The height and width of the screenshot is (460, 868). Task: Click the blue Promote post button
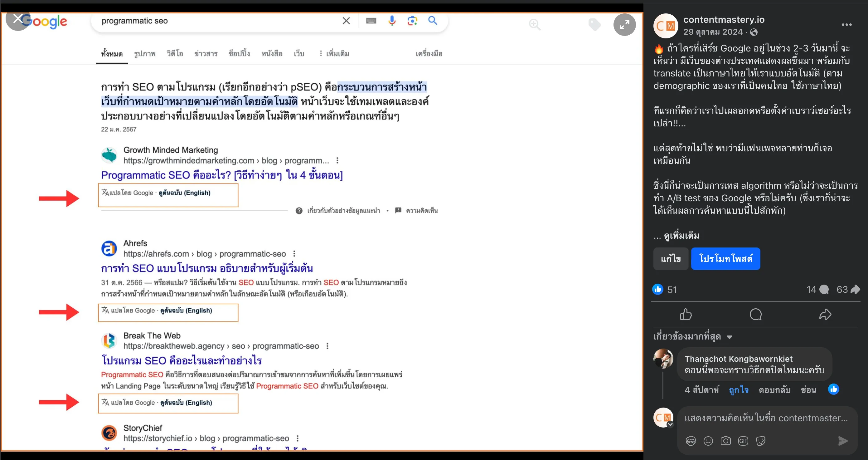(725, 259)
